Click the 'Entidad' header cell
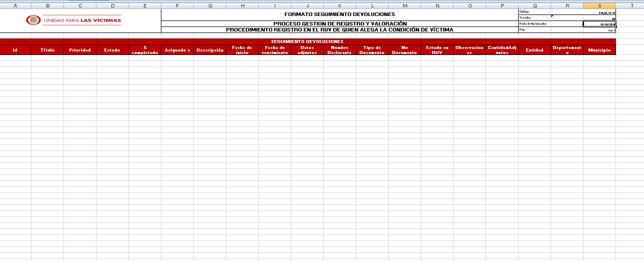The height and width of the screenshot is (261, 644). click(x=535, y=50)
